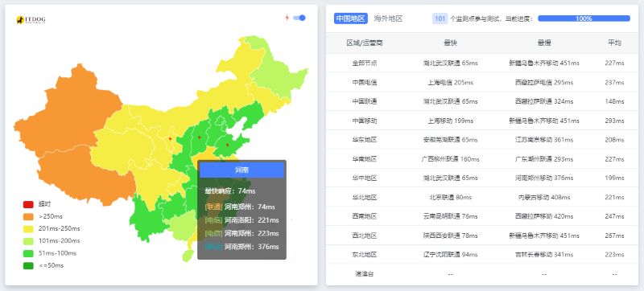Image resolution: width=644 pixels, height=291 pixels.
Task: Click the 最快 column header
Action: [450, 43]
